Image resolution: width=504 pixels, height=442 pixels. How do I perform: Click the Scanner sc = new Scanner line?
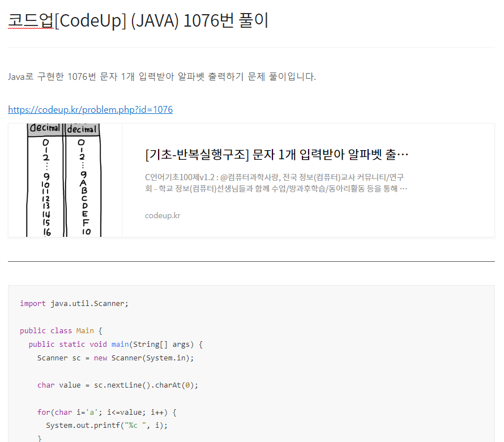click(x=116, y=358)
